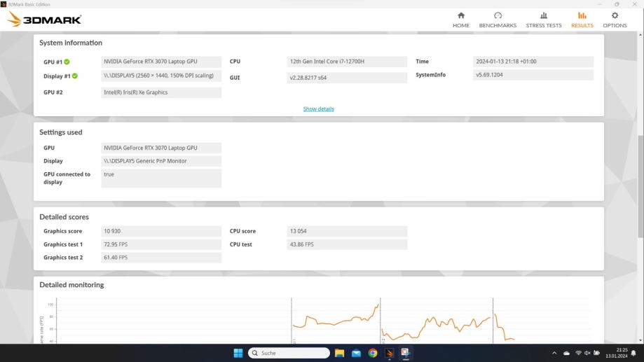Open the battery status tray icon
644x362 pixels.
click(597, 353)
